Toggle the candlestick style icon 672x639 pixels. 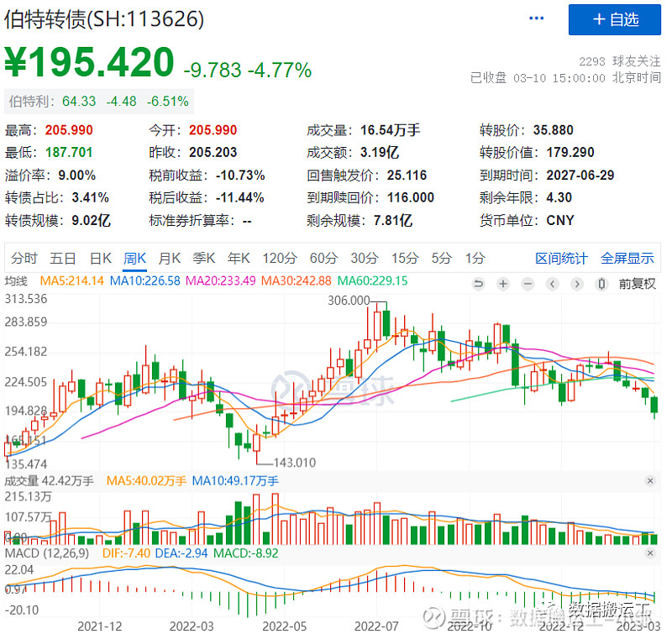601,284
